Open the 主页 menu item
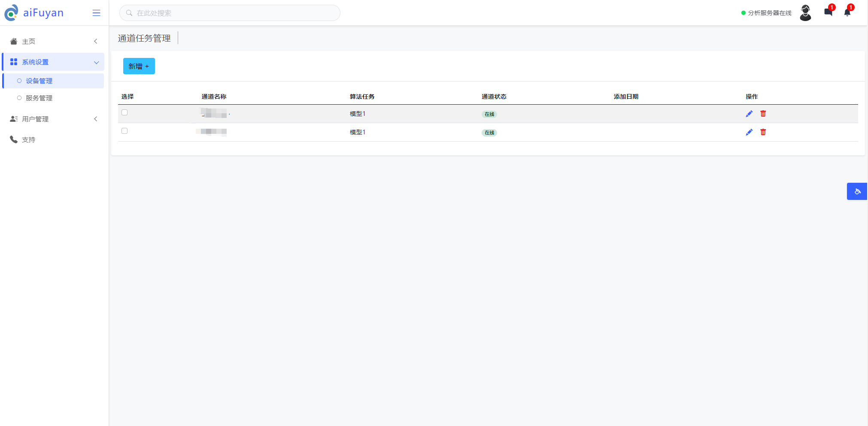Screen dimensions: 868x426 coord(53,41)
